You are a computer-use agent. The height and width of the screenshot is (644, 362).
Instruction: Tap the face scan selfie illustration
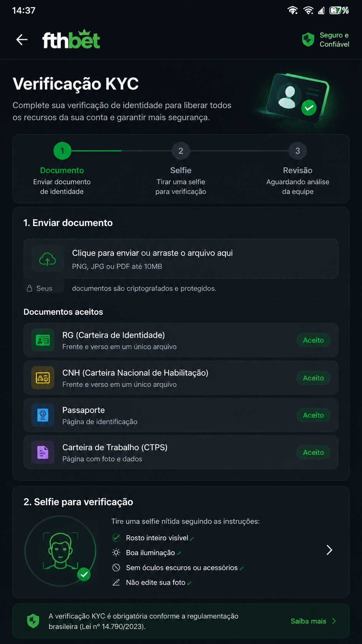60,551
